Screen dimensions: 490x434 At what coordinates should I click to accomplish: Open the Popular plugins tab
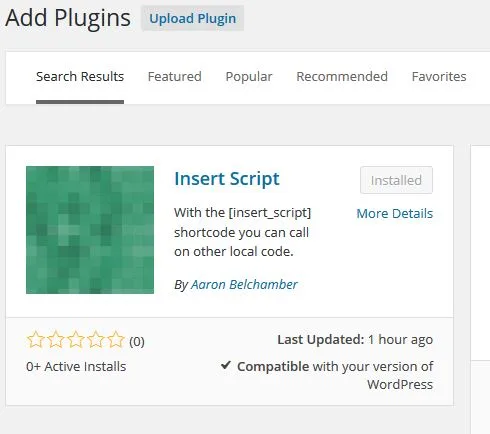[x=249, y=77]
